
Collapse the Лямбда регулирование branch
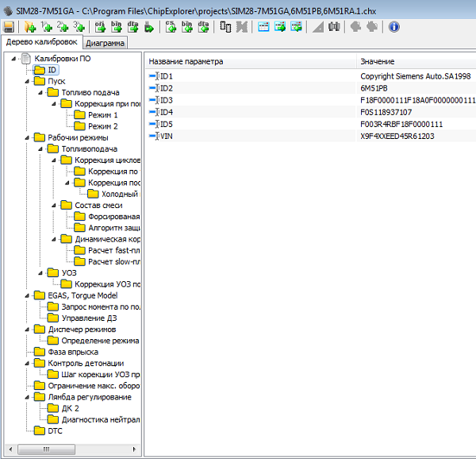pyautogui.click(x=29, y=397)
